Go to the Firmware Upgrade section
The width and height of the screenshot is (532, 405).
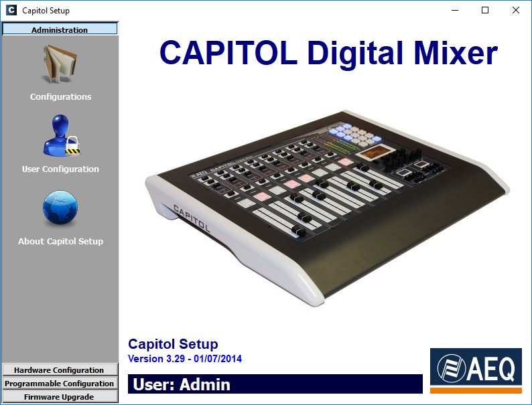[x=60, y=396]
